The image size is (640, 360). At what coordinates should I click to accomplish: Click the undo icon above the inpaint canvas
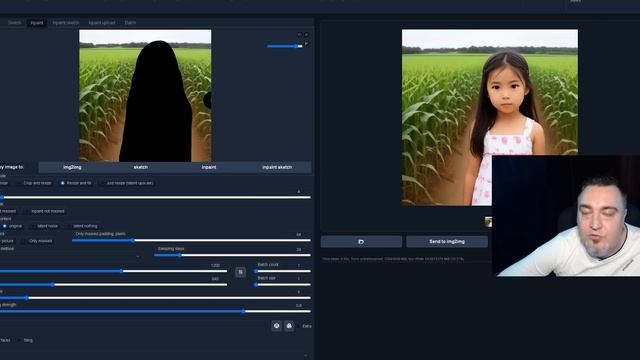coord(300,35)
